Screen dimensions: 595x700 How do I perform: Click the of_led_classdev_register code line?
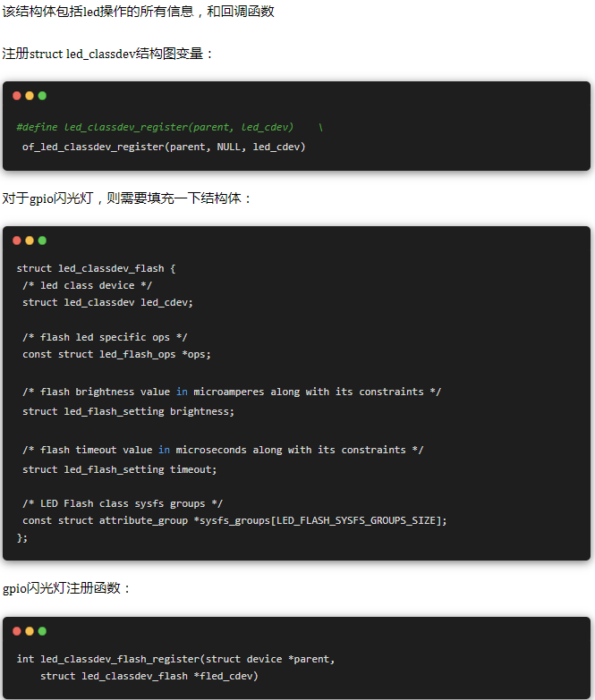pos(164,147)
